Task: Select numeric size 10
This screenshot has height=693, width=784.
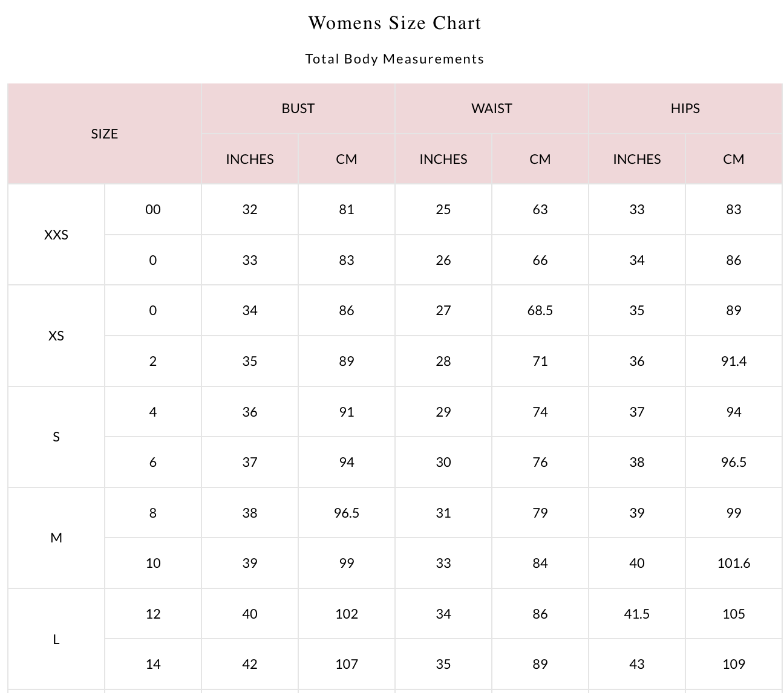Action: click(153, 563)
